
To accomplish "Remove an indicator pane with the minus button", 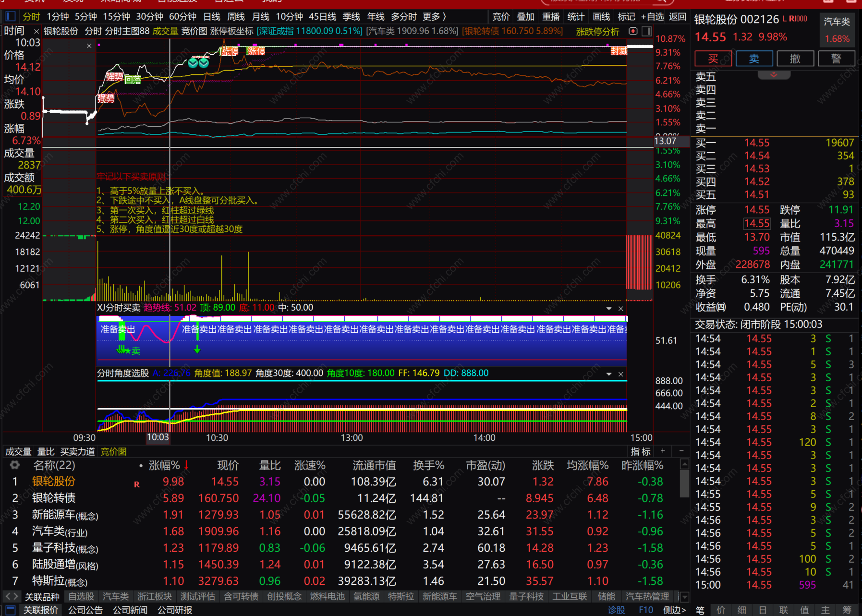I will [x=681, y=451].
